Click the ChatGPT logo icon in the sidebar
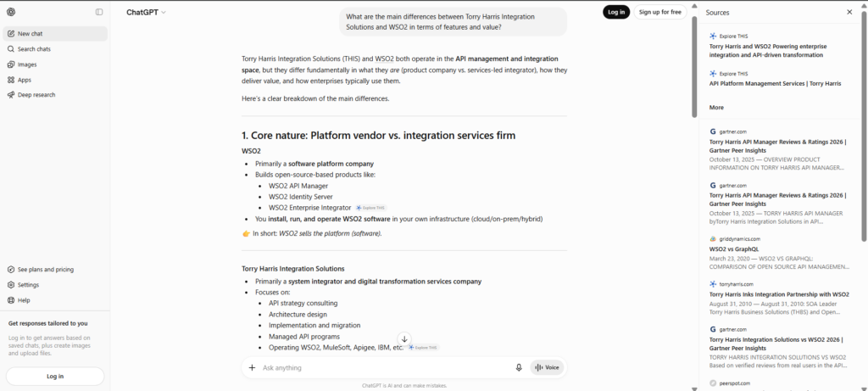868x391 pixels. (x=11, y=12)
